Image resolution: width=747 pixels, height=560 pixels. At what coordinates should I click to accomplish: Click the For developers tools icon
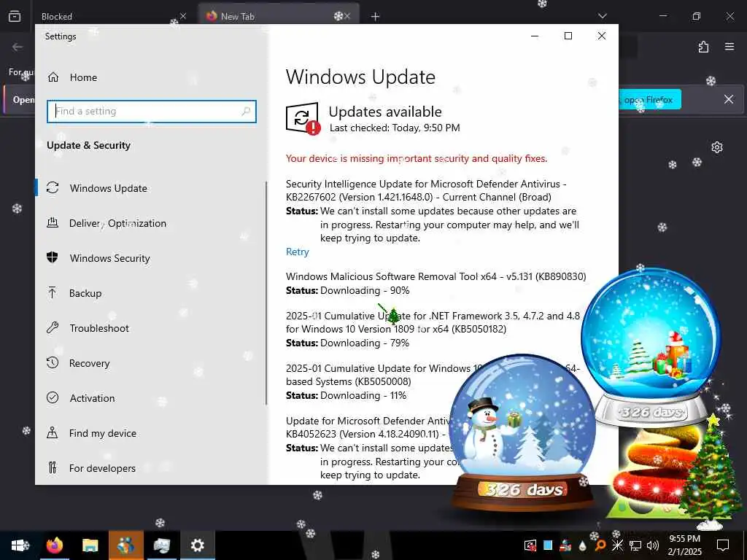[53, 467]
